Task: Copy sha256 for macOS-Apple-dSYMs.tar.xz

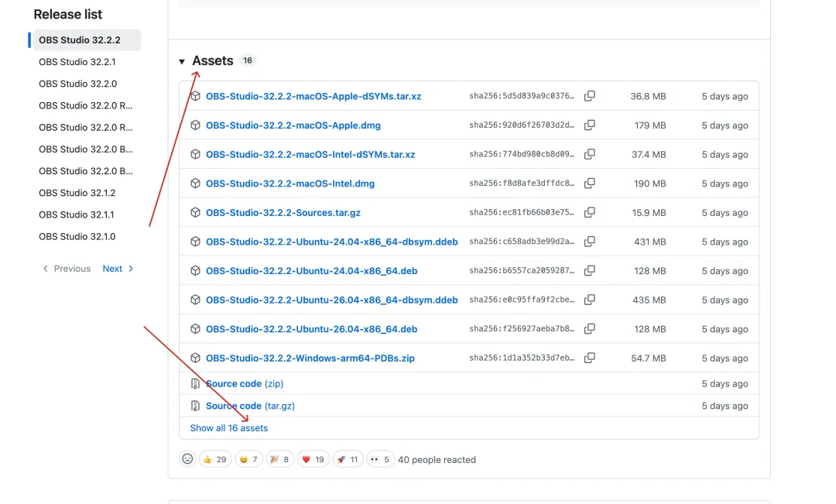Action: coord(589,96)
